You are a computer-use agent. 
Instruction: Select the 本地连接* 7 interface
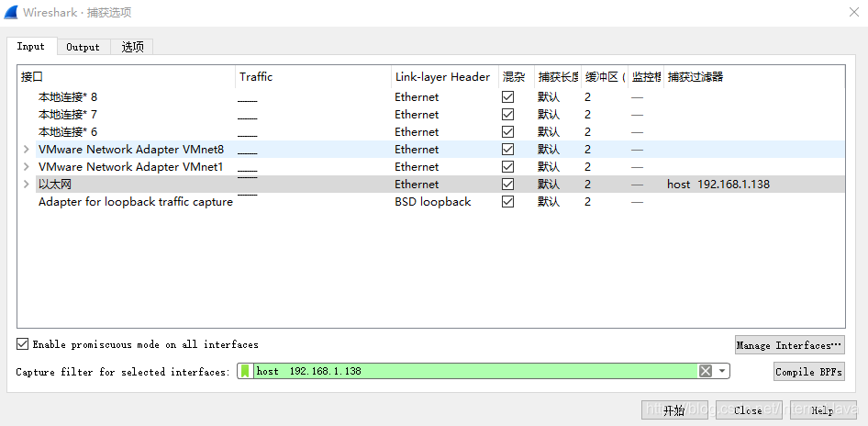(x=68, y=114)
